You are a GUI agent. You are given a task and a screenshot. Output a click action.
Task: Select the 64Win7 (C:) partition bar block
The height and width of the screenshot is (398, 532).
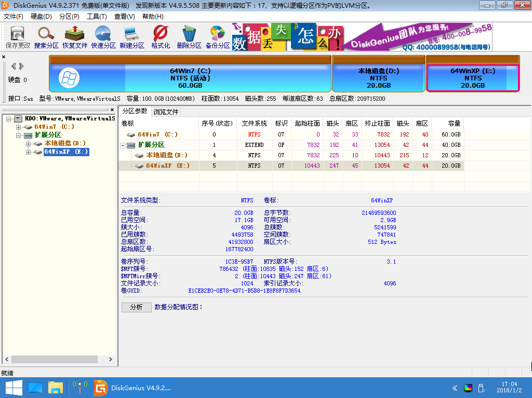pos(190,78)
